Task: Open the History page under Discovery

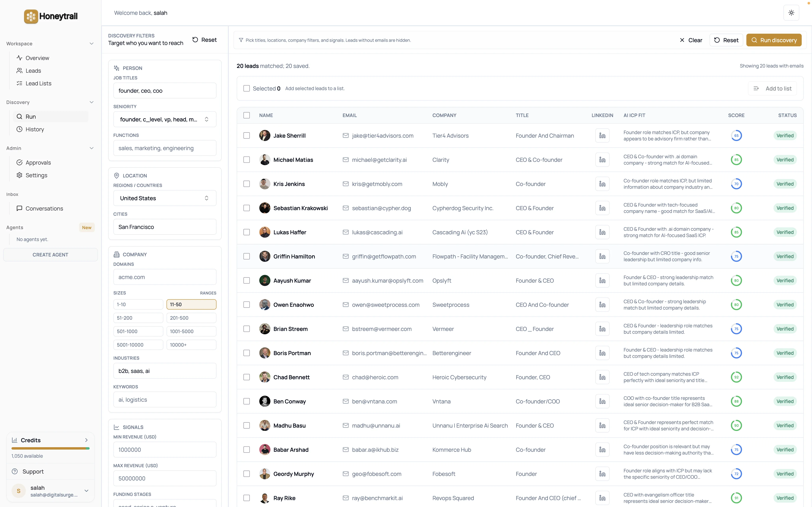Action: [x=34, y=130]
